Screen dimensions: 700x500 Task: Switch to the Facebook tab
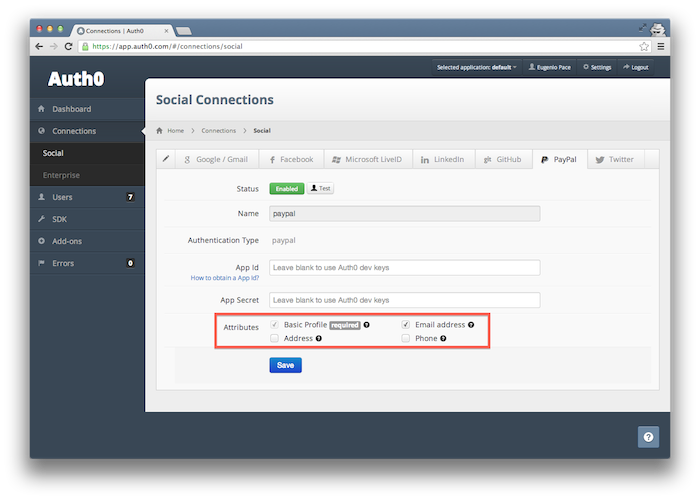(x=292, y=159)
